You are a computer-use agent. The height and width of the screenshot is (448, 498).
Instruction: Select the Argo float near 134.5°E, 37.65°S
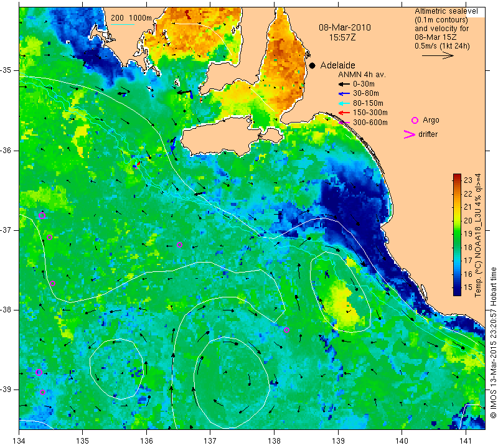click(x=53, y=284)
